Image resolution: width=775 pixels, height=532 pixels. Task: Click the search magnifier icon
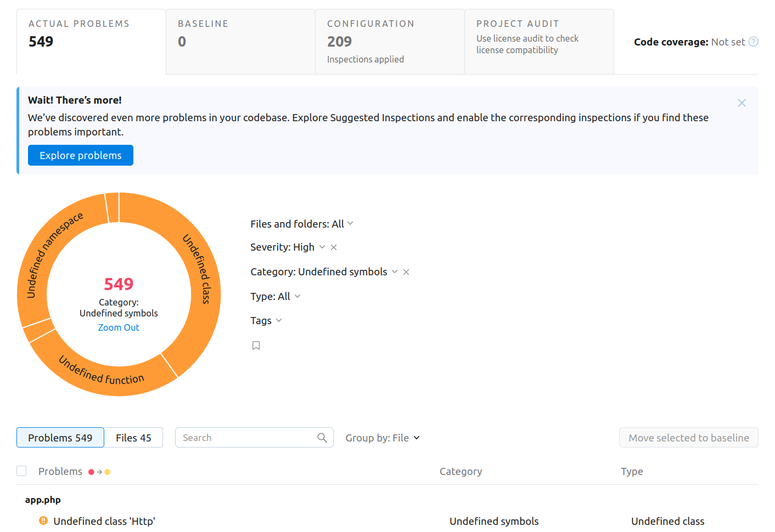322,438
